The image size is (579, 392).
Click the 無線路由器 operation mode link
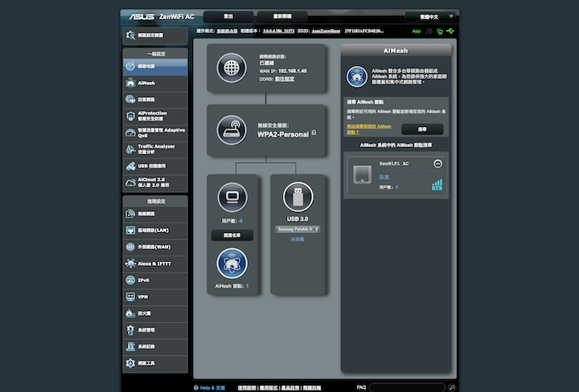(x=227, y=31)
